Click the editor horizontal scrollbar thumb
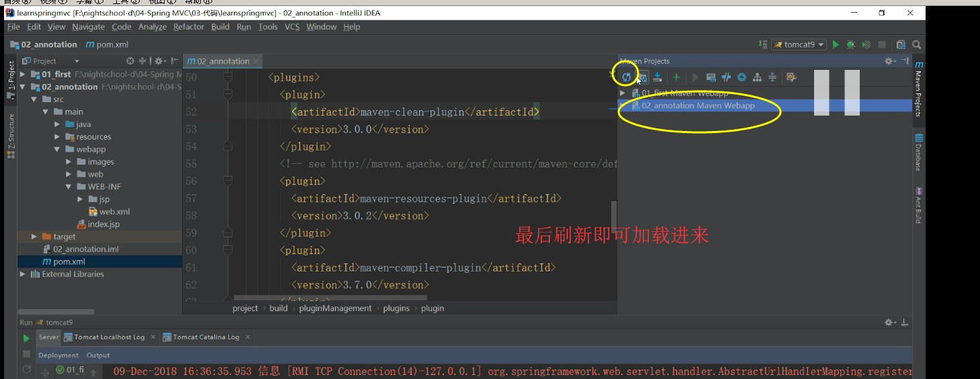Image resolution: width=980 pixels, height=379 pixels. (x=330, y=297)
